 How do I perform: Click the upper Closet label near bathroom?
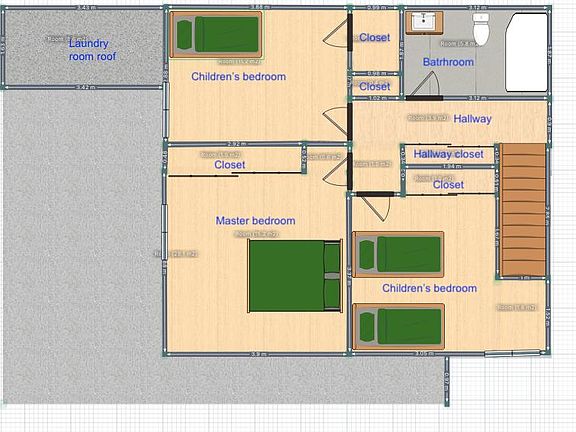pyautogui.click(x=375, y=37)
